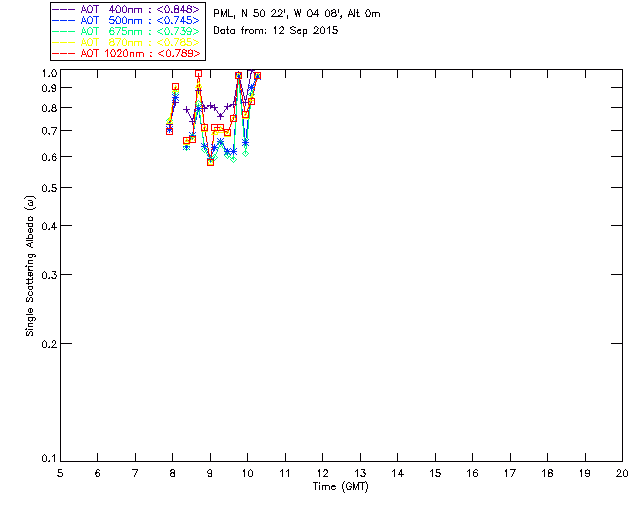Screen dimensions: 640x512
Task: Click the x-axis tick label 20
Action: (622, 472)
